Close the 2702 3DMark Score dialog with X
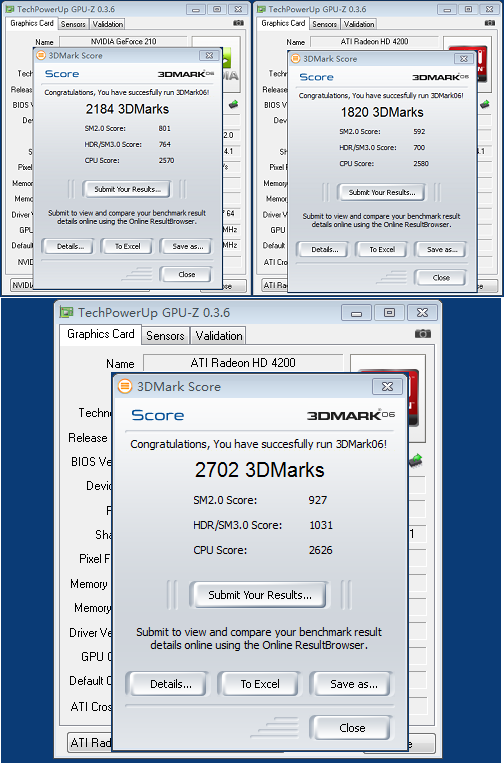 (x=387, y=387)
